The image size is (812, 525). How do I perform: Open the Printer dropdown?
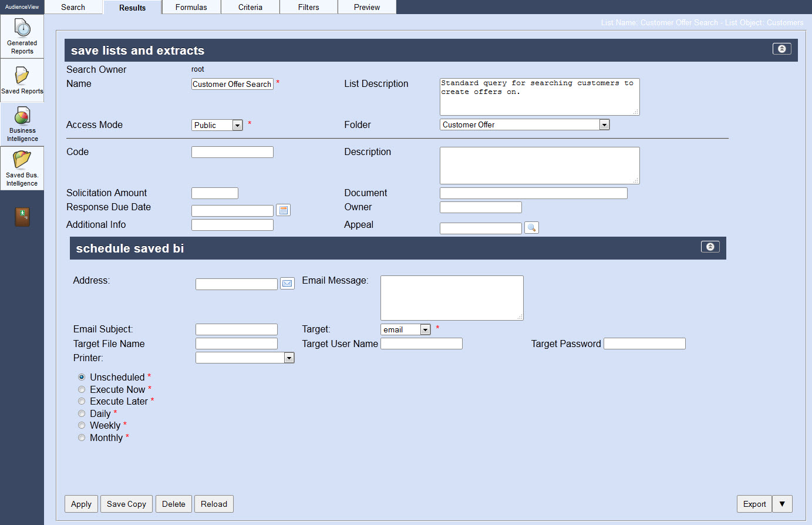pyautogui.click(x=245, y=358)
